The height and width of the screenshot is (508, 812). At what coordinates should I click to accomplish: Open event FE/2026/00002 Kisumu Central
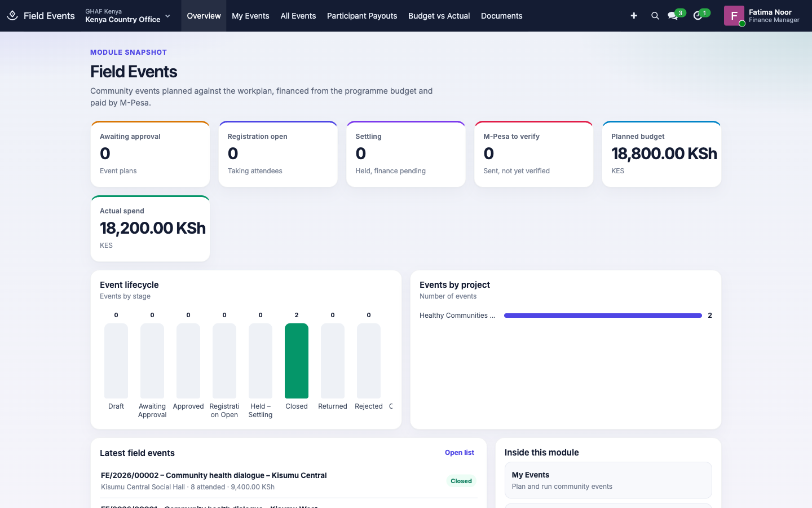289,481
